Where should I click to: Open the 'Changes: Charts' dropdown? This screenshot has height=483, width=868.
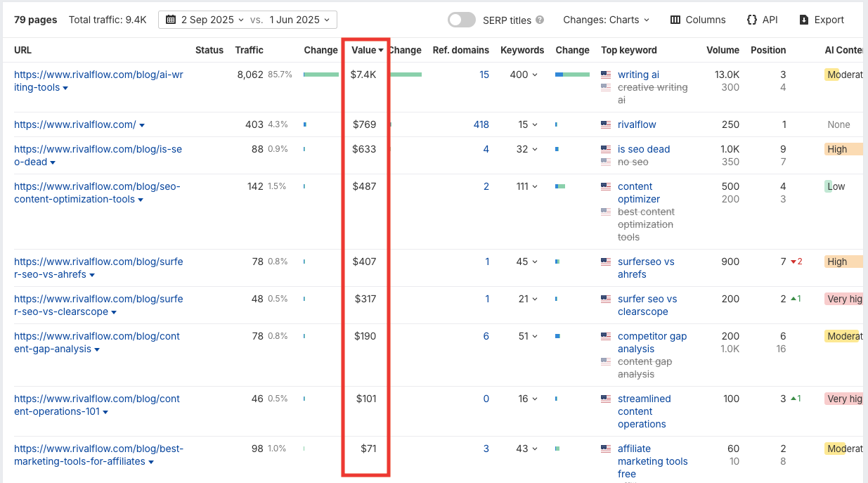click(606, 20)
